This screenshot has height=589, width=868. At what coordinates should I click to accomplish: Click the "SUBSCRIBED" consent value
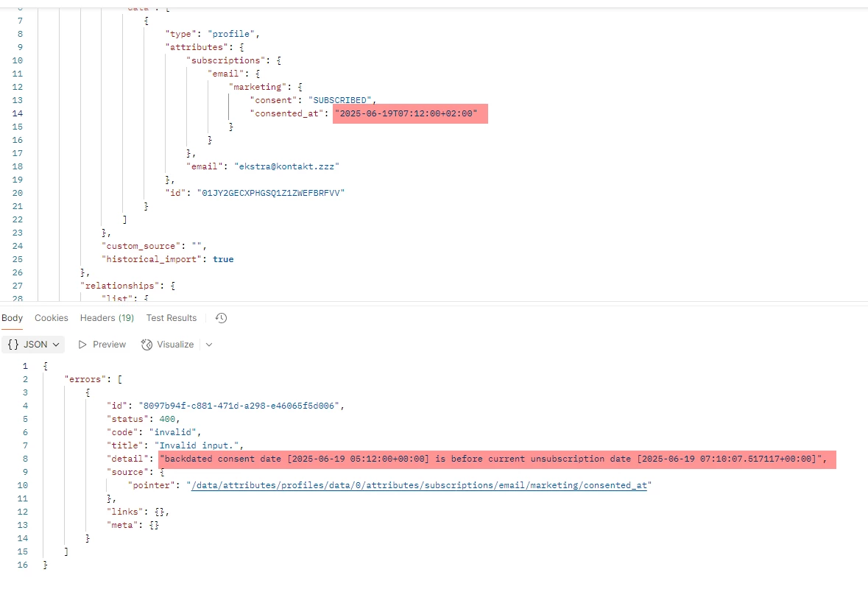click(340, 100)
